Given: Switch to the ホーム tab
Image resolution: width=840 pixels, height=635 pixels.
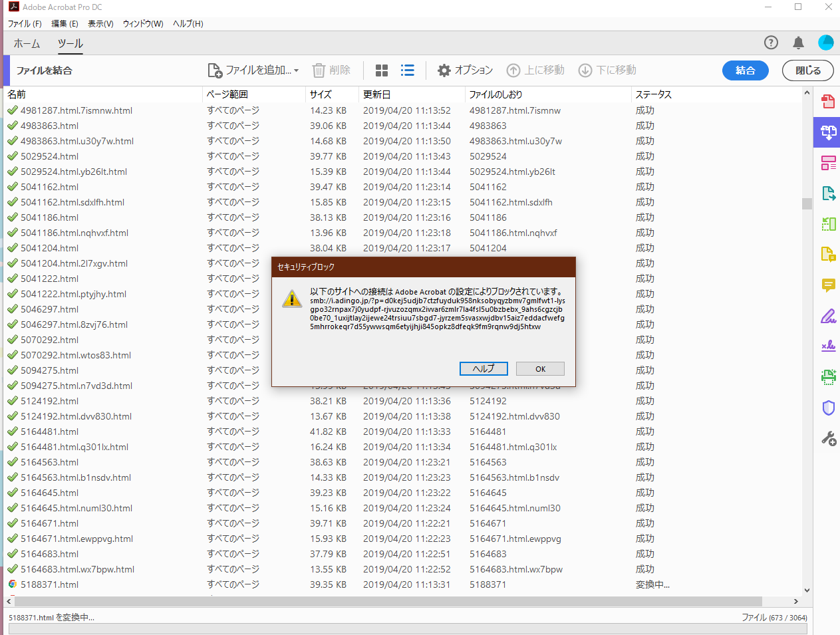Looking at the screenshot, I should tap(27, 43).
